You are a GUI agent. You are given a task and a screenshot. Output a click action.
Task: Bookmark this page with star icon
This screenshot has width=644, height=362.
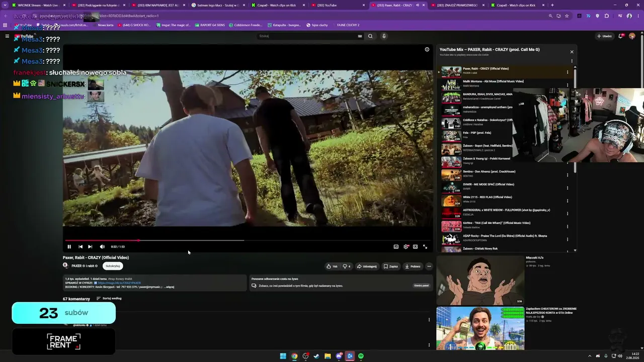pyautogui.click(x=567, y=16)
